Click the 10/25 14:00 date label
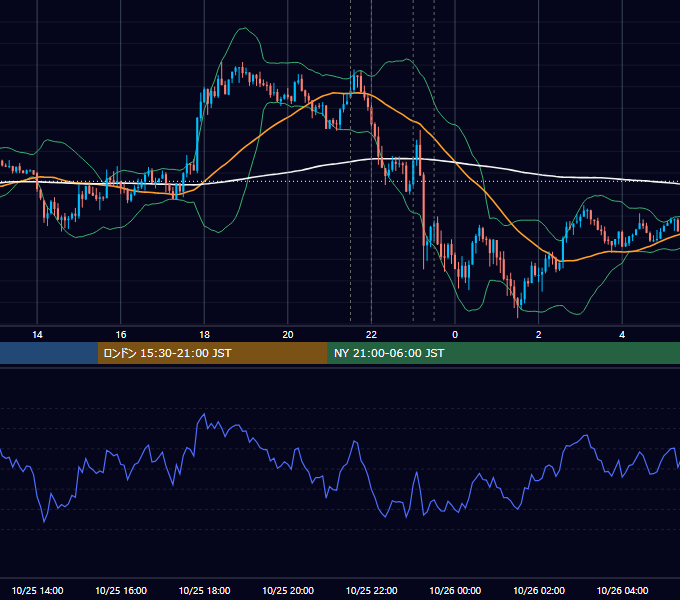This screenshot has height=600, width=680. pos(37,590)
